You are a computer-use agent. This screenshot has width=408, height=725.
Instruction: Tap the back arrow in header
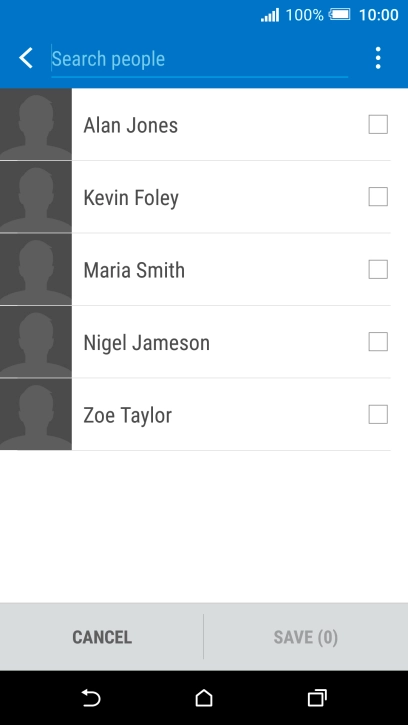26,58
